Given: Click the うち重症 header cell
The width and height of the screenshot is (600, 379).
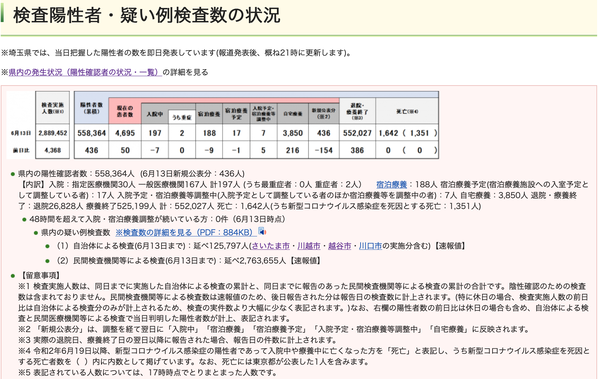Looking at the screenshot, I should [182, 117].
